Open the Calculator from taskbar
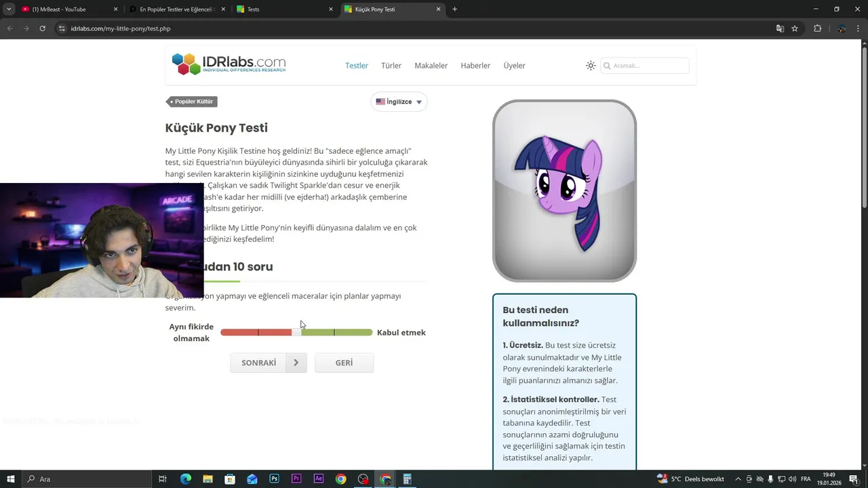This screenshot has width=868, height=488. pyautogui.click(x=408, y=479)
